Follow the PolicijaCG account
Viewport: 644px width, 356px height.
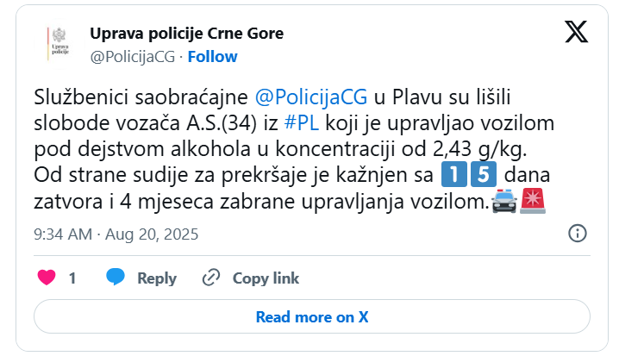[x=212, y=57]
